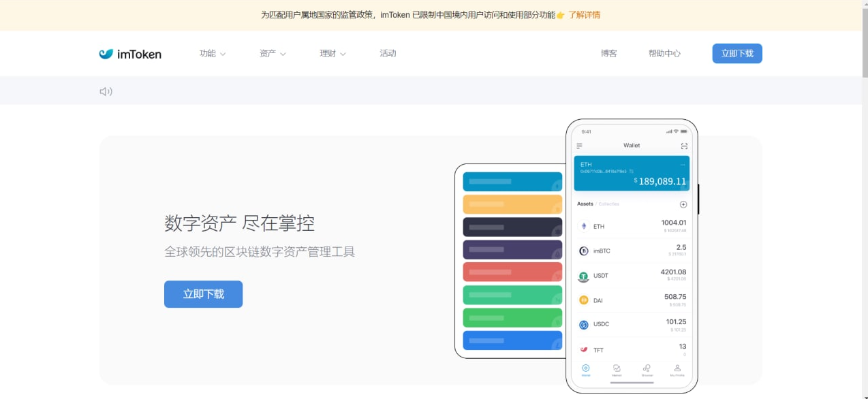This screenshot has height=399, width=868.
Task: Select the purple wallet card
Action: click(x=512, y=249)
